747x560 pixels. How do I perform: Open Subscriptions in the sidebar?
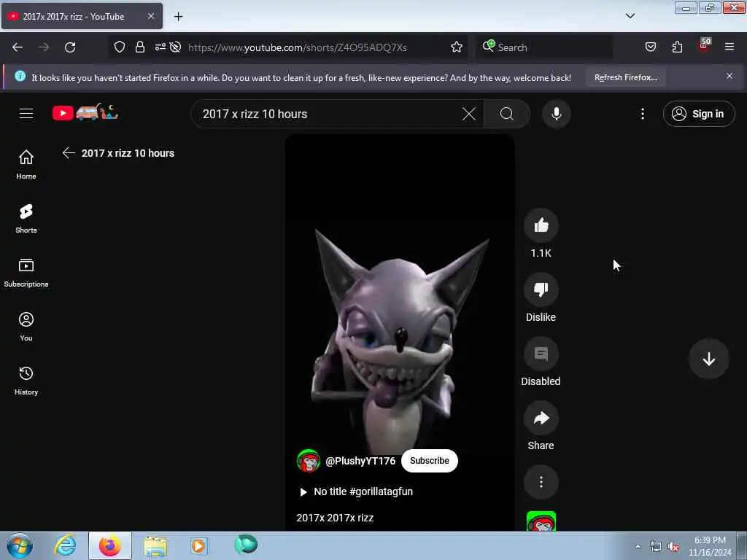coord(26,273)
